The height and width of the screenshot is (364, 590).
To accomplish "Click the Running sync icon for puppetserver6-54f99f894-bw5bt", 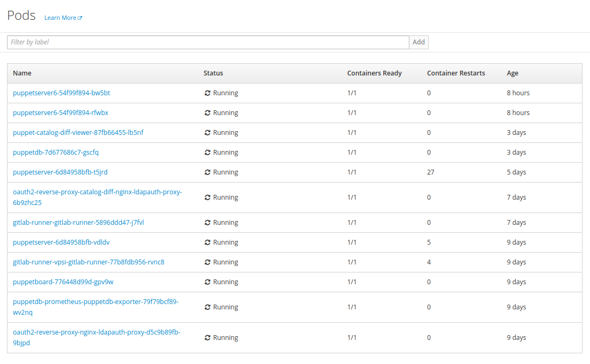I will (207, 93).
